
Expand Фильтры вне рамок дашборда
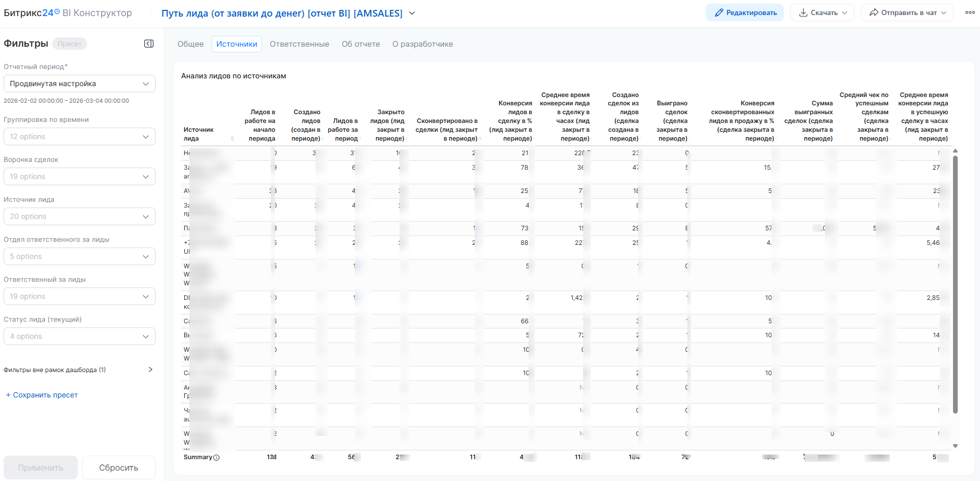(x=150, y=369)
